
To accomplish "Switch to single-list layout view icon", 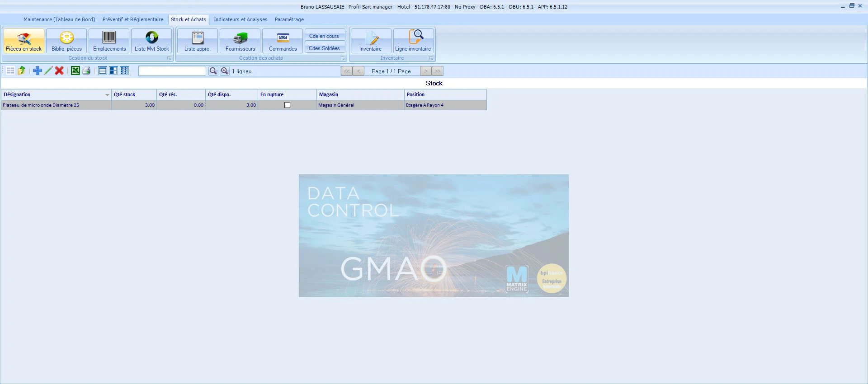I will 103,70.
